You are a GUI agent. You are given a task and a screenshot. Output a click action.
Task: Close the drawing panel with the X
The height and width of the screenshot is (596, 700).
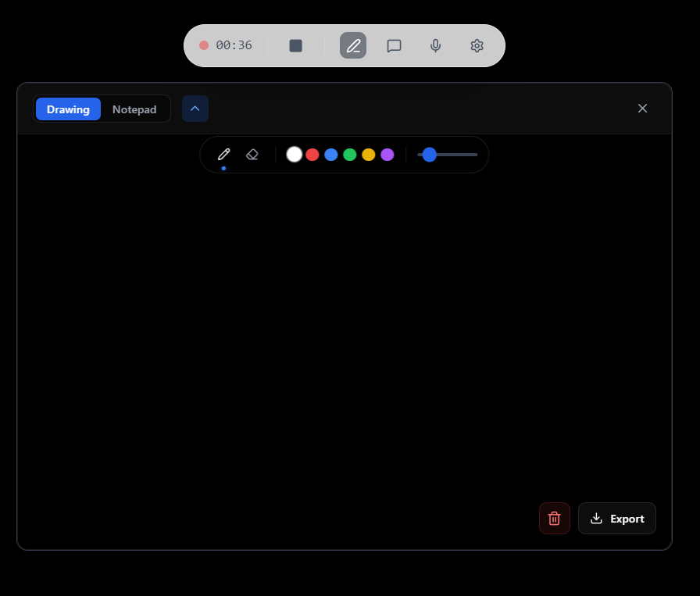(x=642, y=109)
